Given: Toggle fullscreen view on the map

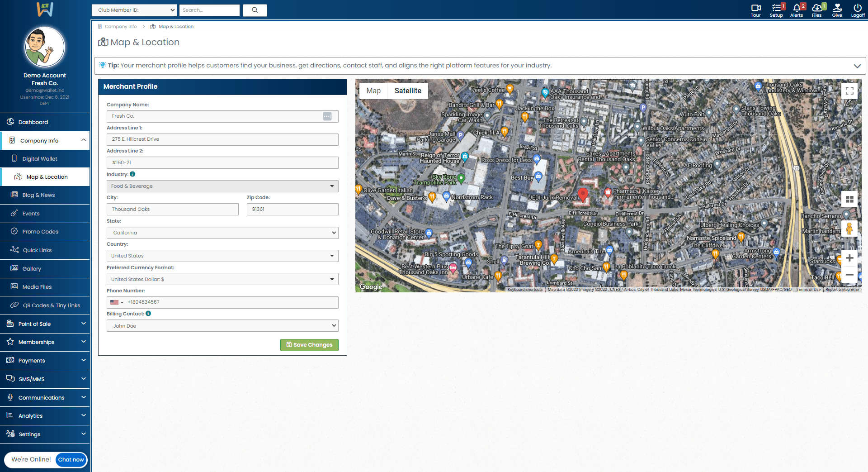Looking at the screenshot, I should (x=849, y=91).
